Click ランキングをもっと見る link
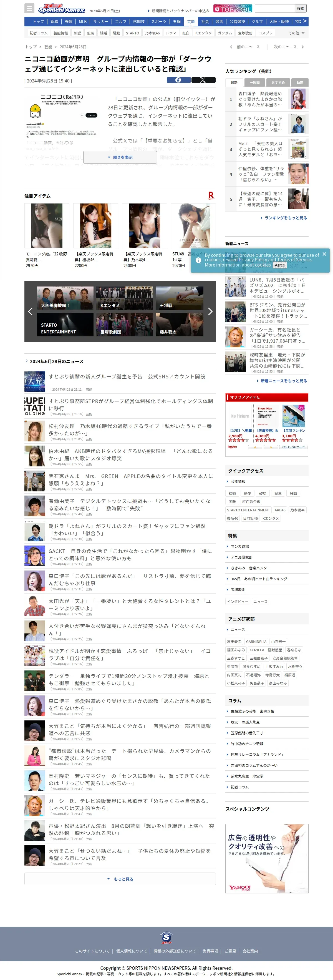 tap(284, 218)
